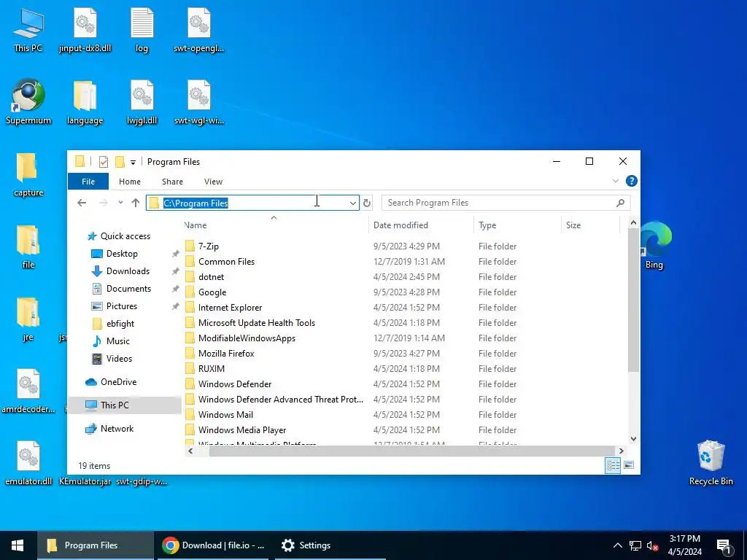Launch KEmulator.jar from desktop

click(x=85, y=481)
